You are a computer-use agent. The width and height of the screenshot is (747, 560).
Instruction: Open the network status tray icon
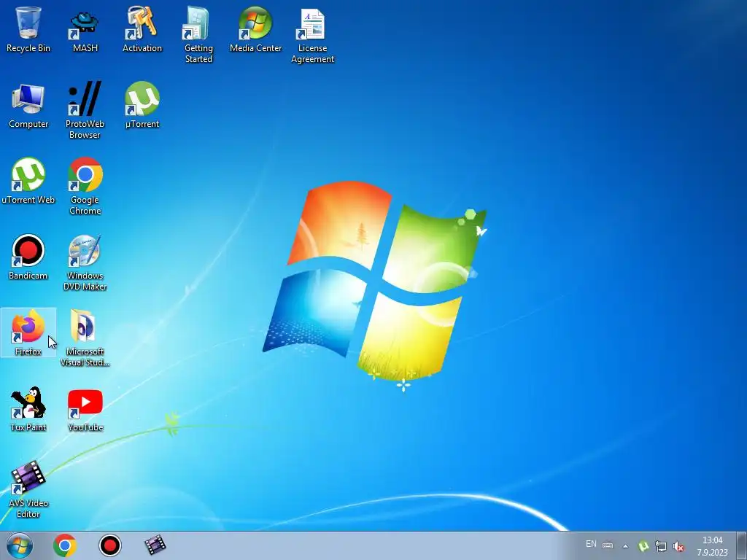click(661, 546)
